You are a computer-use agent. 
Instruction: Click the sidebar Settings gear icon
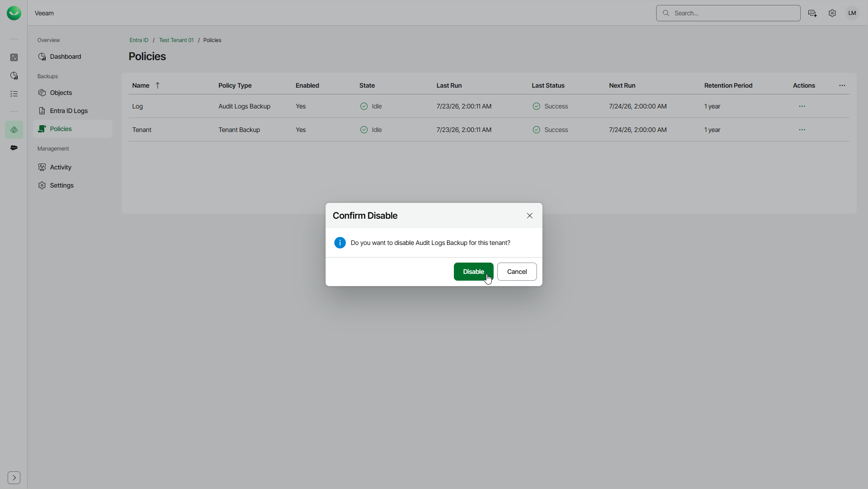42,185
